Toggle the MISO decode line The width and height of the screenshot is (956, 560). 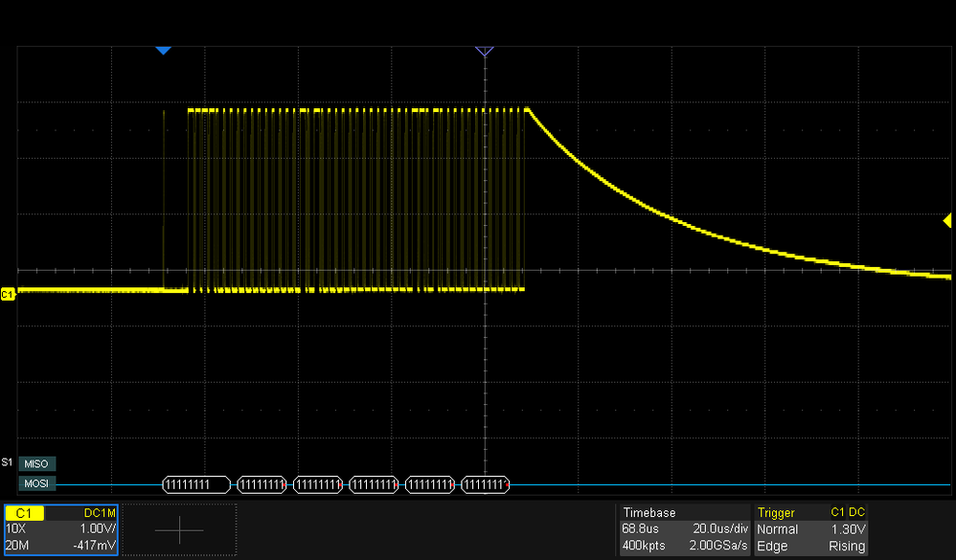pyautogui.click(x=37, y=463)
